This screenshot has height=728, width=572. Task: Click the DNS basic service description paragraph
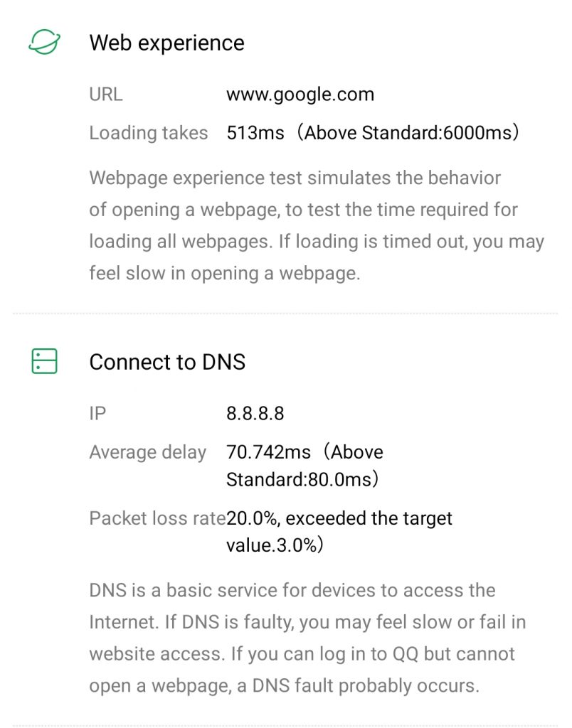[x=307, y=638]
